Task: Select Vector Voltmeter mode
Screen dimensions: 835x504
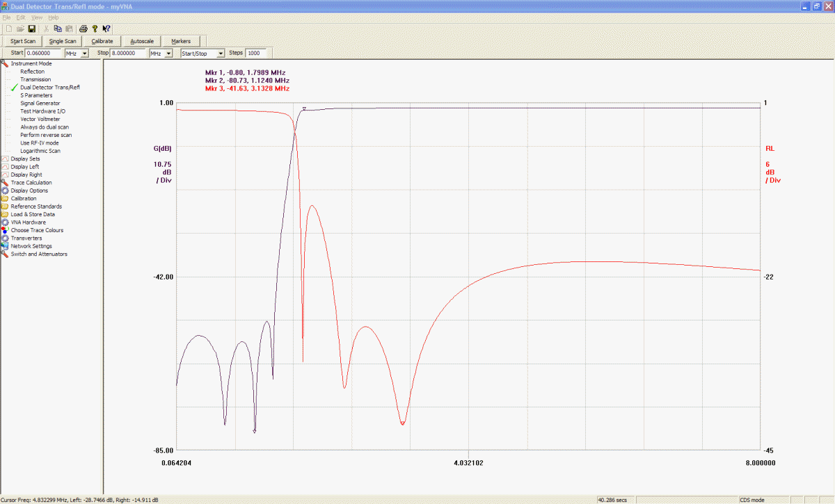Action: tap(40, 119)
